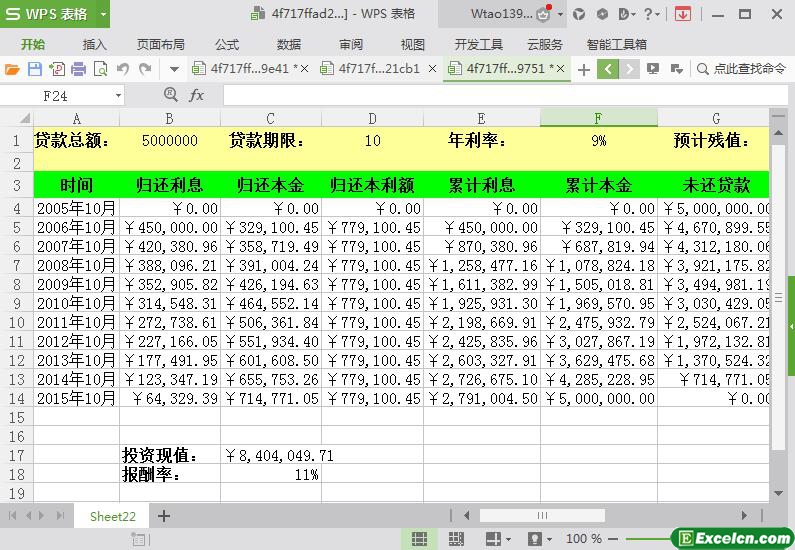795x550 pixels.
Task: Click the red download update icon
Action: pos(683,14)
